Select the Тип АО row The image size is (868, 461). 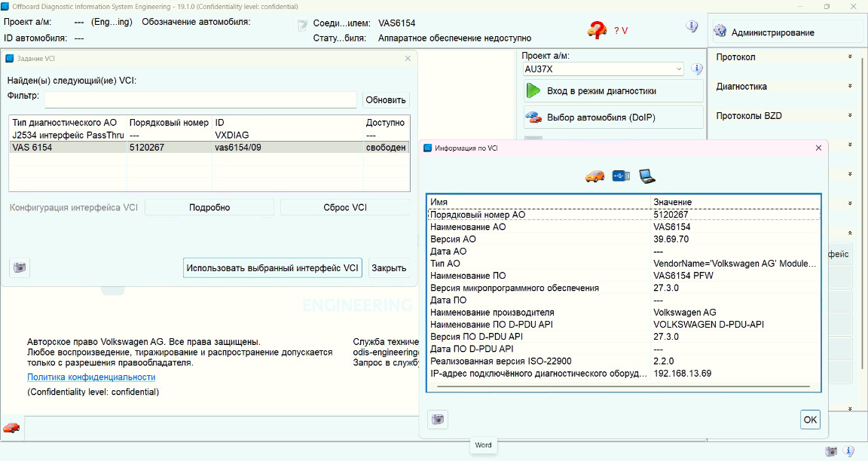click(x=624, y=264)
